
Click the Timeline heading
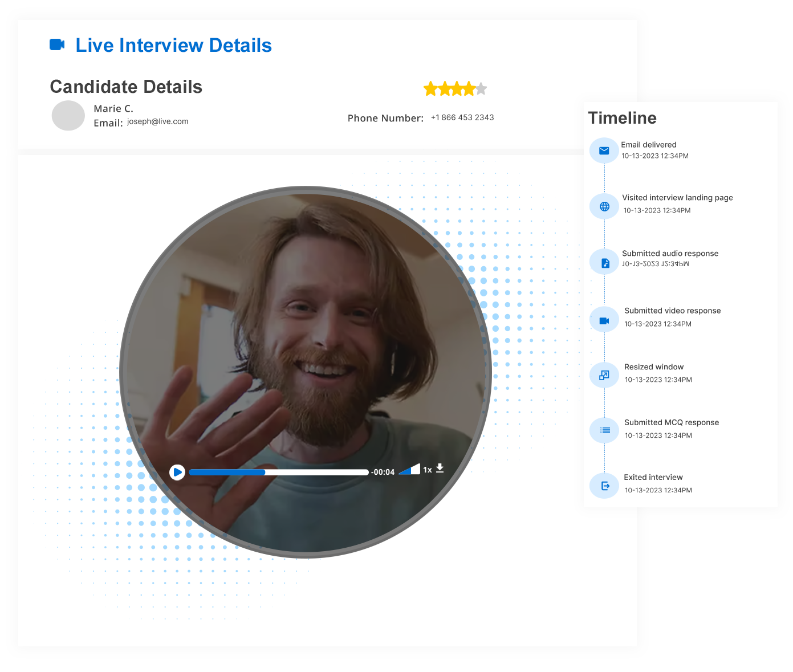623,118
